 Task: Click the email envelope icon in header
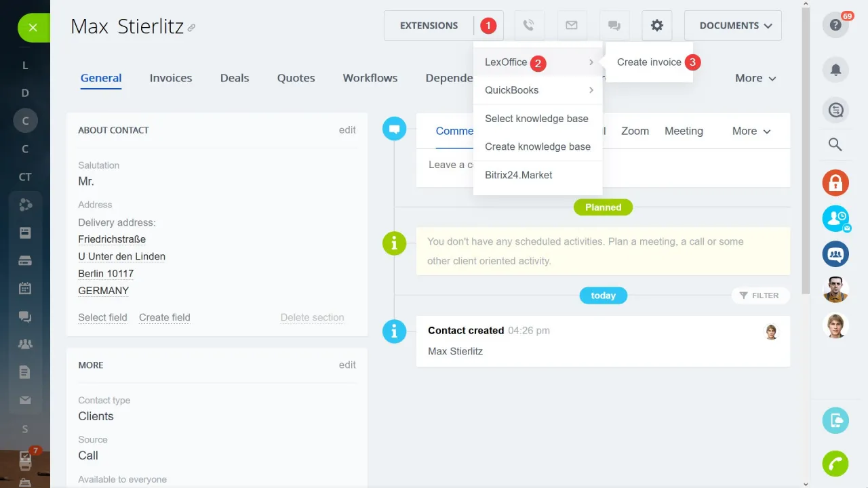(572, 26)
